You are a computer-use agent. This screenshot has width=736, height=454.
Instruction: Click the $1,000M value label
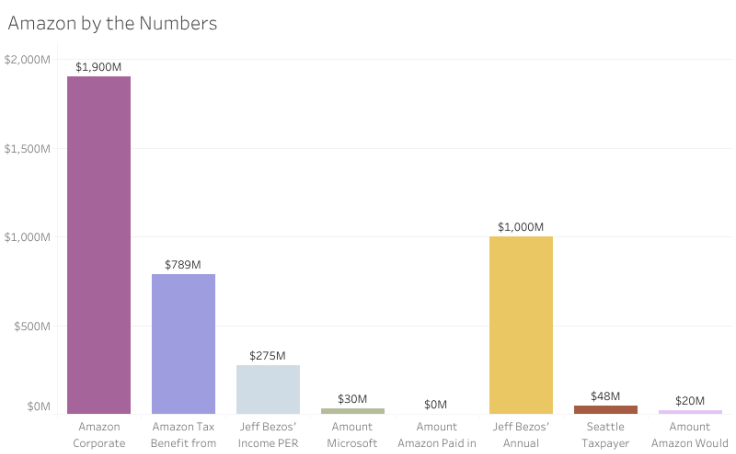[x=521, y=227]
